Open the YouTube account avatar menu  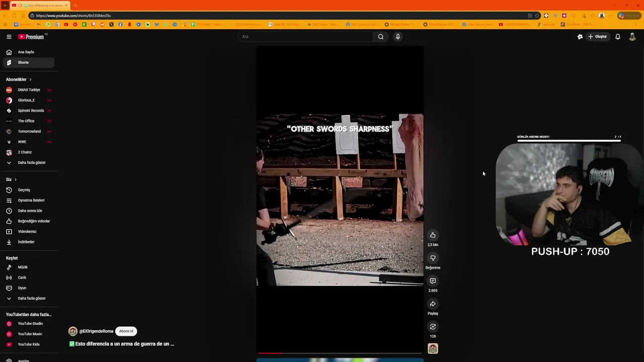[632, 37]
